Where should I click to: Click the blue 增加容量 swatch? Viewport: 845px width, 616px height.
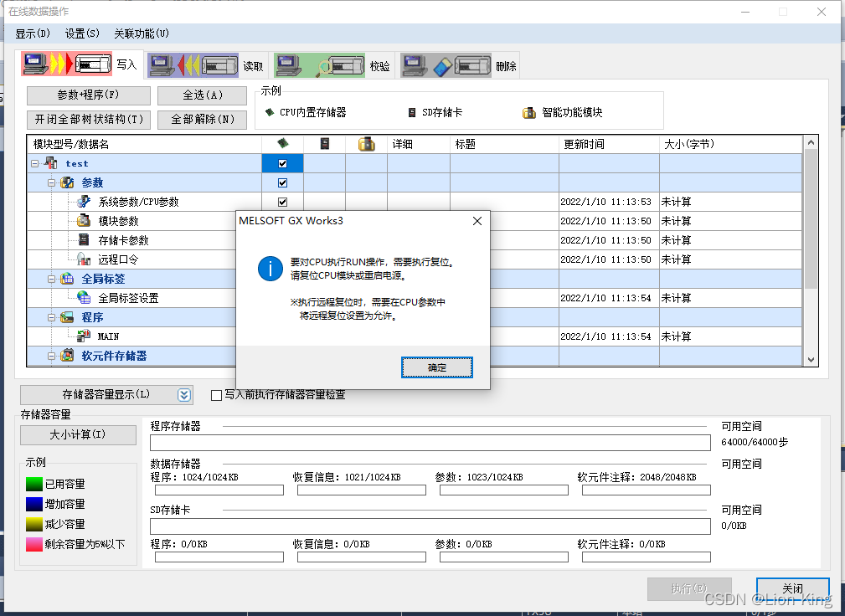click(x=34, y=504)
